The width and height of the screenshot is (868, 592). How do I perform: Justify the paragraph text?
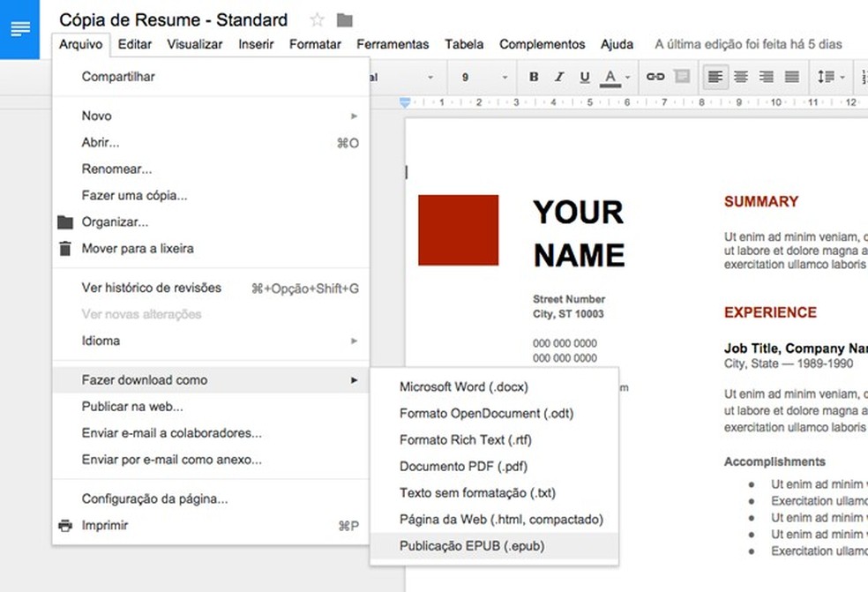pos(792,78)
